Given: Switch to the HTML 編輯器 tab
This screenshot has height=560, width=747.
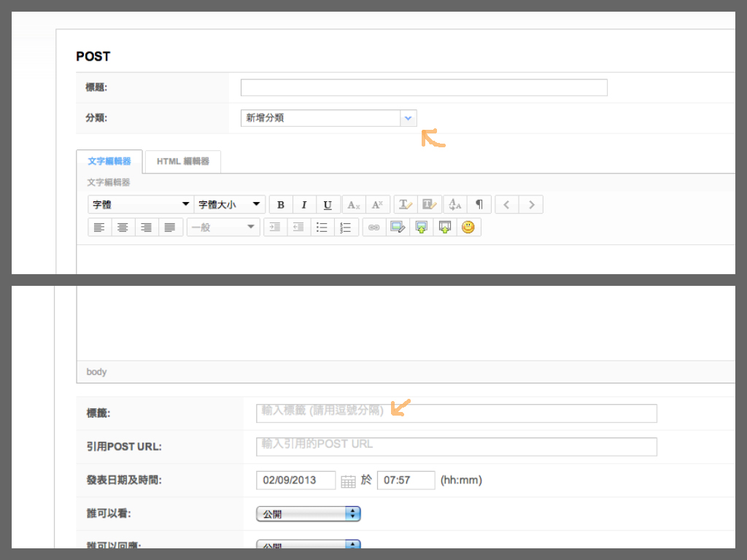Looking at the screenshot, I should pos(183,161).
